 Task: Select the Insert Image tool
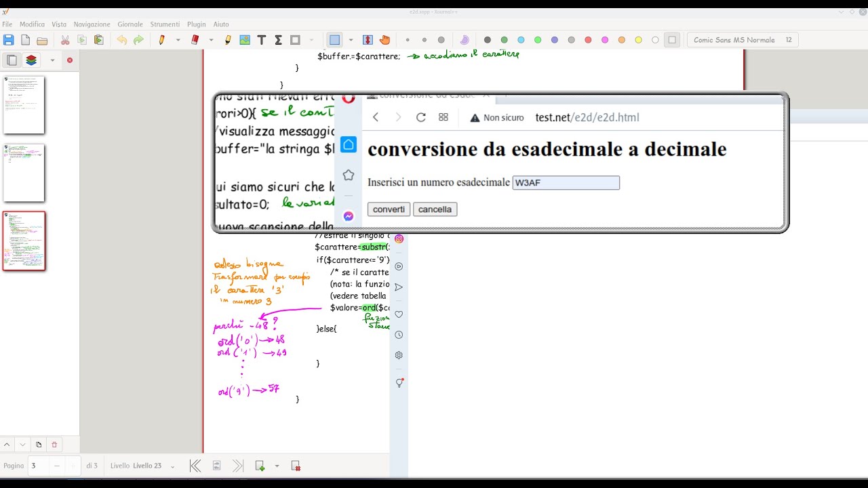(x=245, y=40)
